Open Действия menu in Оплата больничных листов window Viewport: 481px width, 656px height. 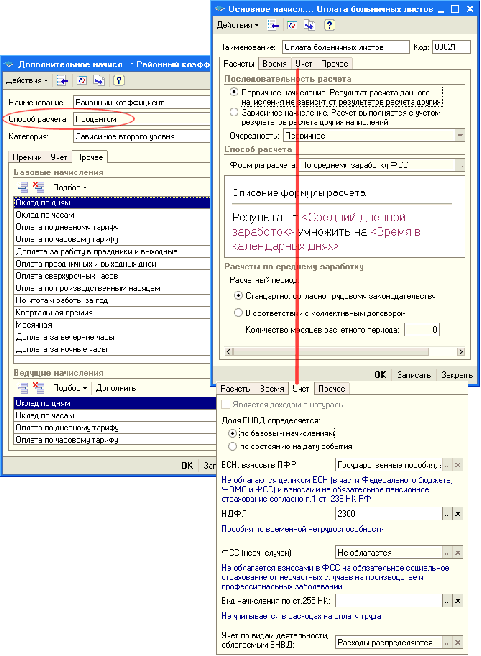click(237, 25)
